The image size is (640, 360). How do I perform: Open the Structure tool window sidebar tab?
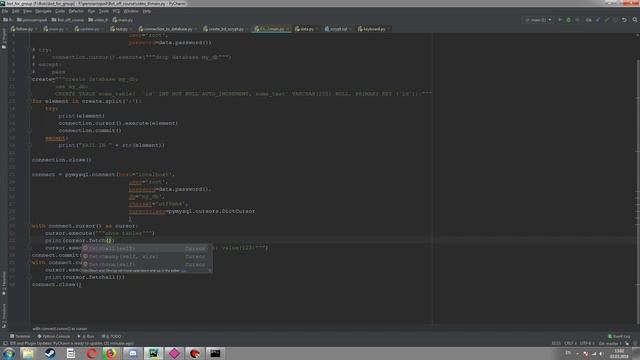[4, 315]
